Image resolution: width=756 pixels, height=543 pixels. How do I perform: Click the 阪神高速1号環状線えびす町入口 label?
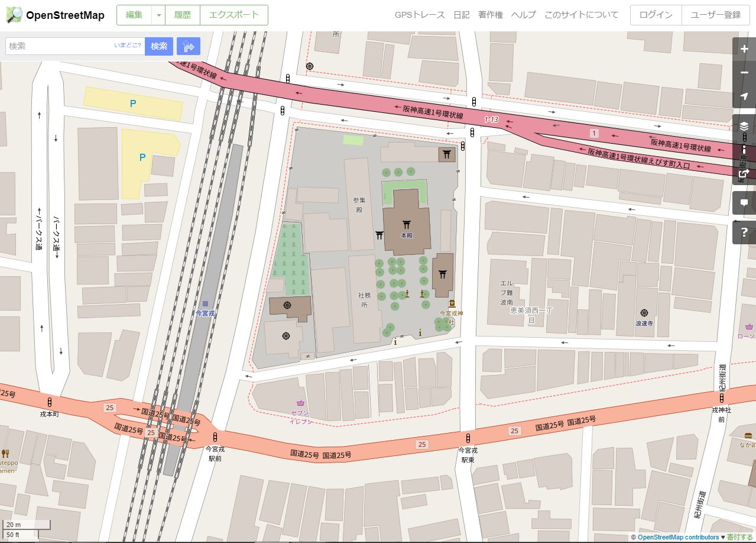639,158
